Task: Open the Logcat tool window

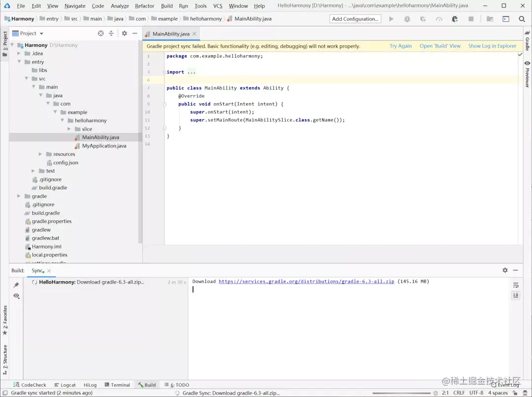Action: coord(65,385)
